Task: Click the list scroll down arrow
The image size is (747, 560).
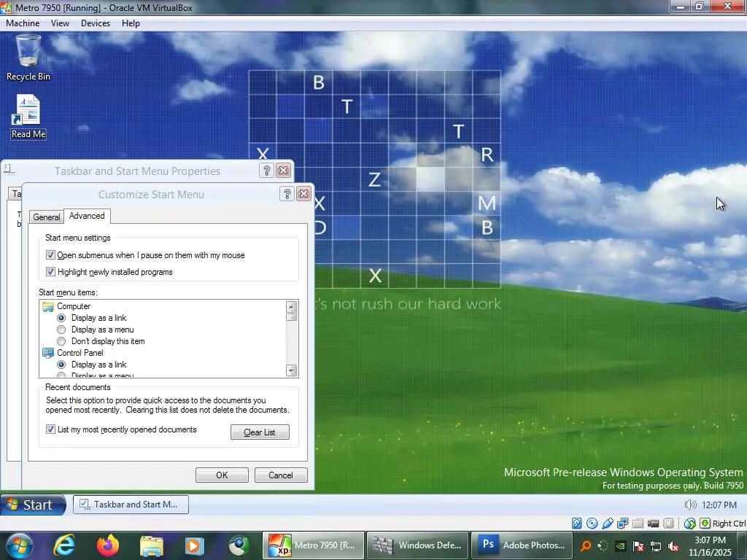Action: click(x=292, y=370)
